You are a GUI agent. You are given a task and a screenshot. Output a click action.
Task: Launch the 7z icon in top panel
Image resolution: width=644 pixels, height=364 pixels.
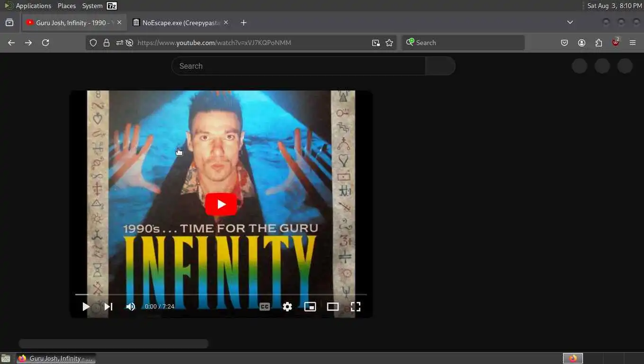[x=112, y=6]
